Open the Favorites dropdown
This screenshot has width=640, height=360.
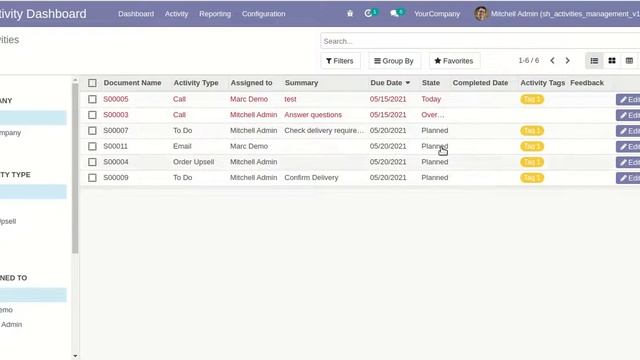tap(454, 61)
